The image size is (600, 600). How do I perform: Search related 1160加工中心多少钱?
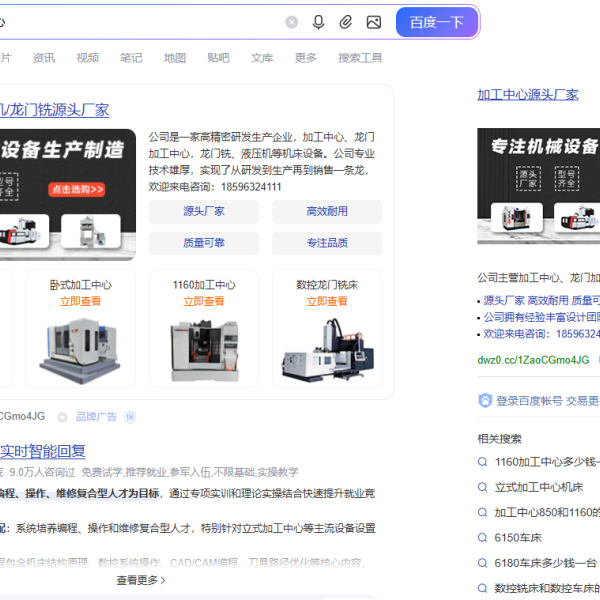(x=547, y=462)
